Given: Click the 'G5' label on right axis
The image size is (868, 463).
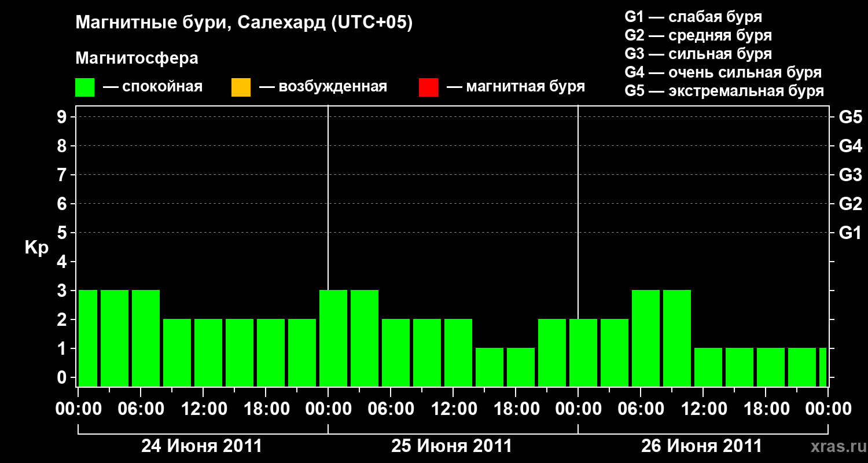Looking at the screenshot, I should point(850,117).
